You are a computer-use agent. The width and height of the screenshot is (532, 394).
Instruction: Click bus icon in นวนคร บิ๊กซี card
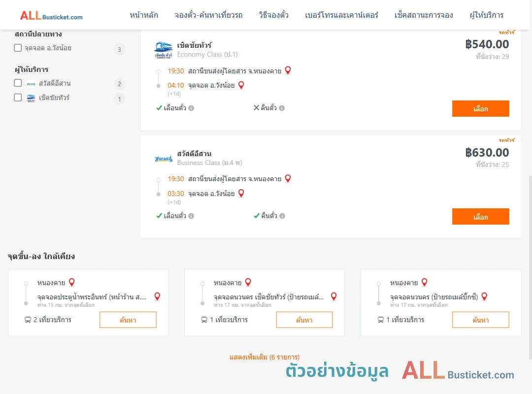coord(380,320)
